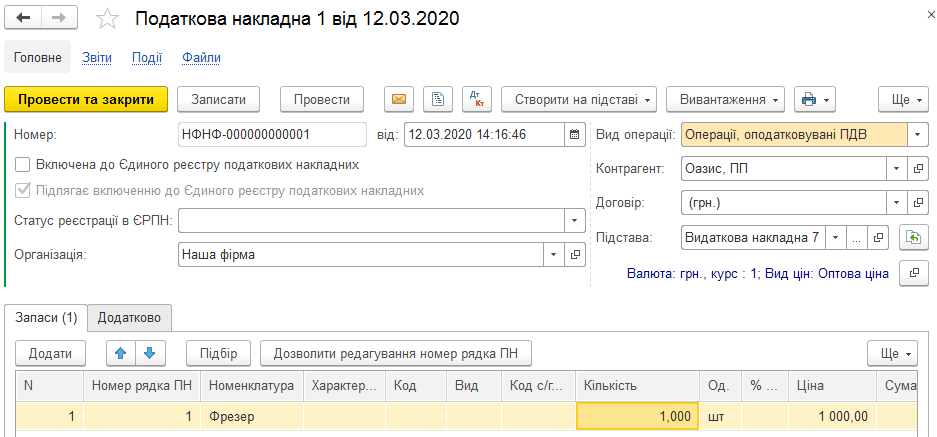Image resolution: width=937 pixels, height=437 pixels.
Task: Click the шт unit cell
Action: point(720,416)
